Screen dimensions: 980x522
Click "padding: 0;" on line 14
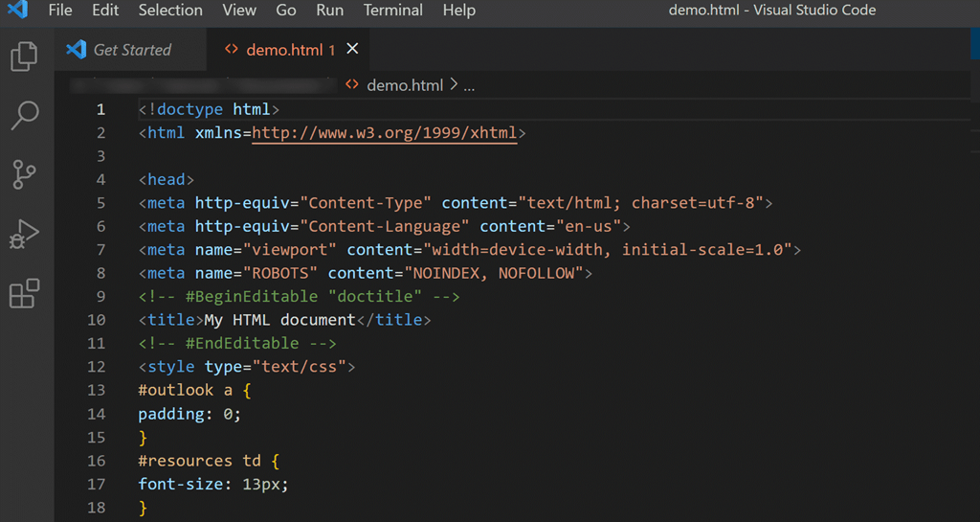(x=189, y=414)
